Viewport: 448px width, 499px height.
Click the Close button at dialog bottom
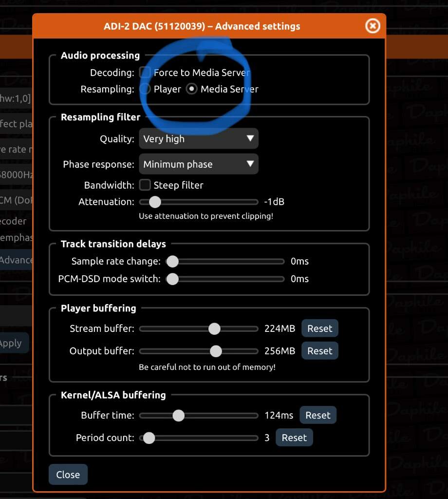pos(68,475)
